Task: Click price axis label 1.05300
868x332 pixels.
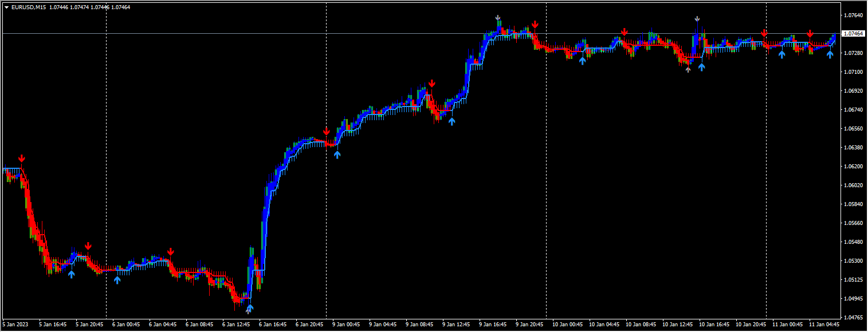Action: pos(854,261)
